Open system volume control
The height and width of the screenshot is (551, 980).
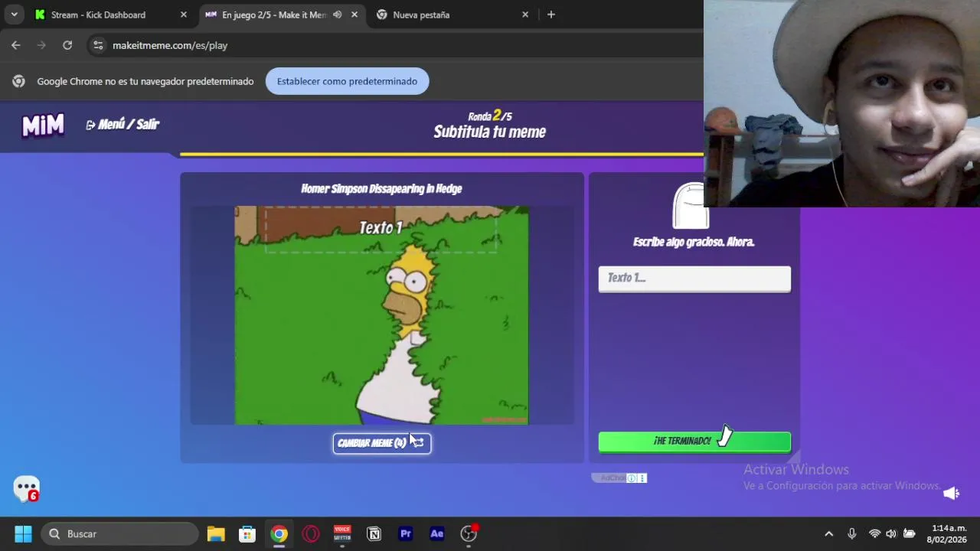[891, 533]
